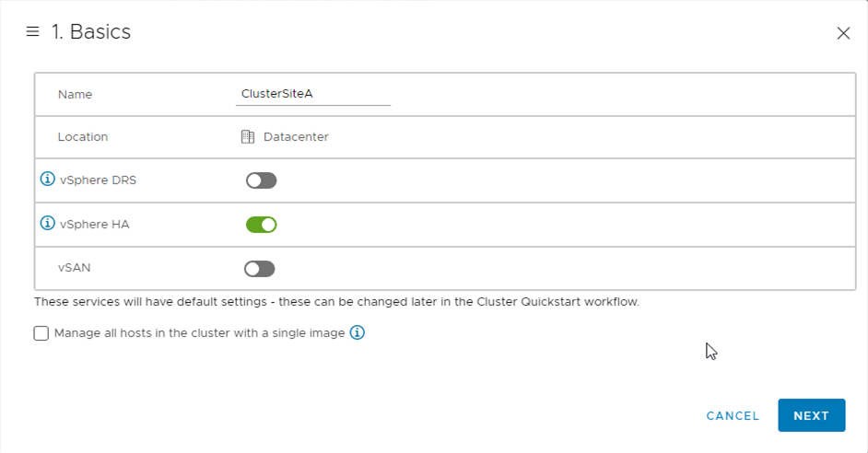Click the vSphere HA label
868x453 pixels.
click(x=94, y=225)
